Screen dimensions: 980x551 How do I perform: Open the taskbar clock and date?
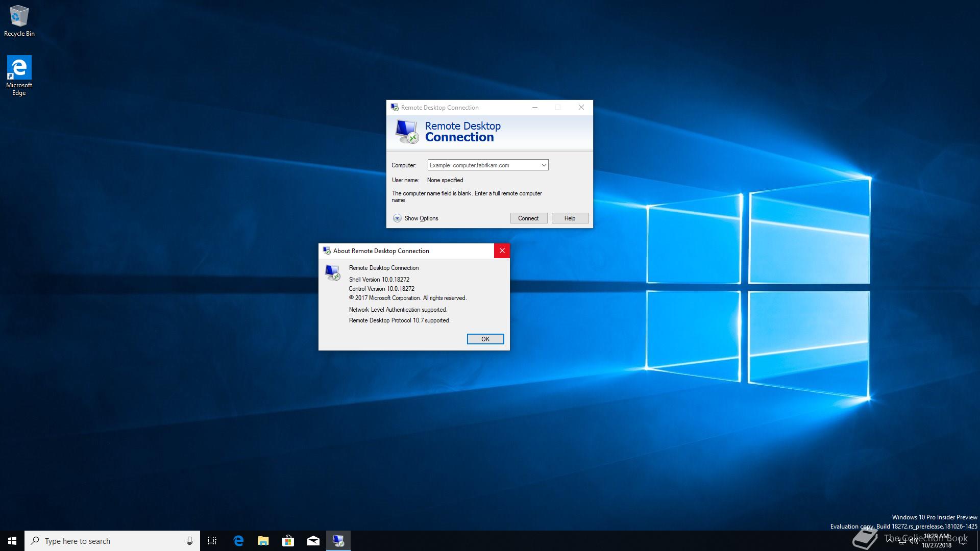(x=937, y=541)
